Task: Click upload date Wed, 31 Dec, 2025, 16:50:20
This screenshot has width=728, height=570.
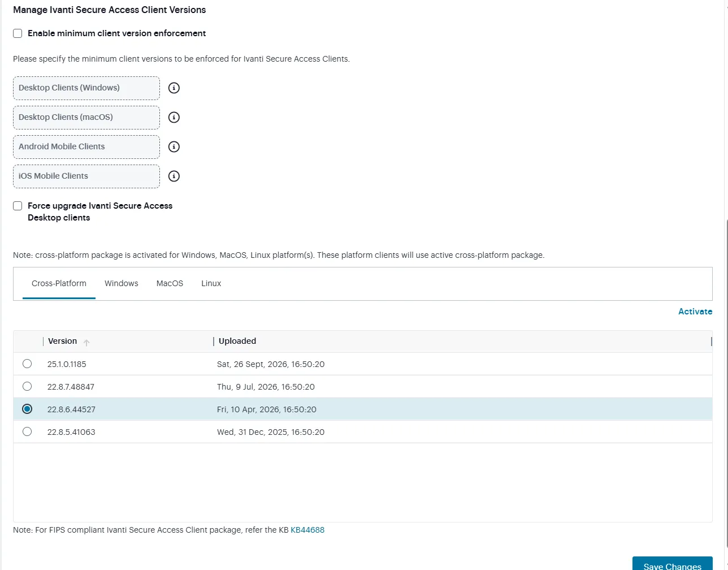Action: pyautogui.click(x=271, y=432)
